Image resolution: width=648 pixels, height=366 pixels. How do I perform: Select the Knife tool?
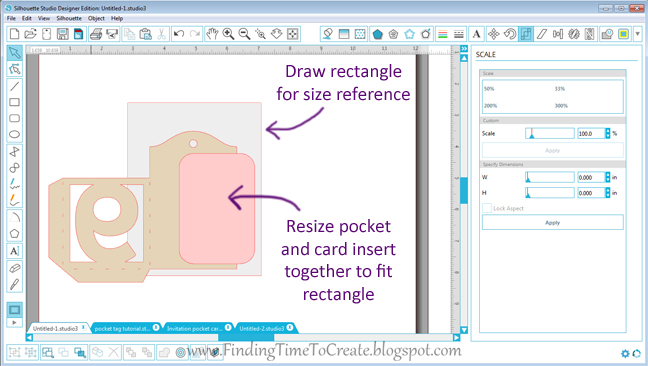(x=14, y=284)
